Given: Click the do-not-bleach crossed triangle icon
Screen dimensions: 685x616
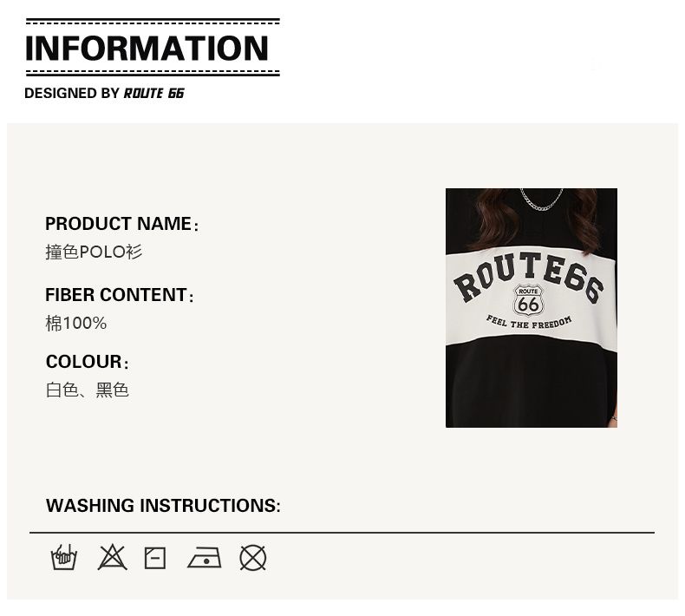Looking at the screenshot, I should click(112, 557).
